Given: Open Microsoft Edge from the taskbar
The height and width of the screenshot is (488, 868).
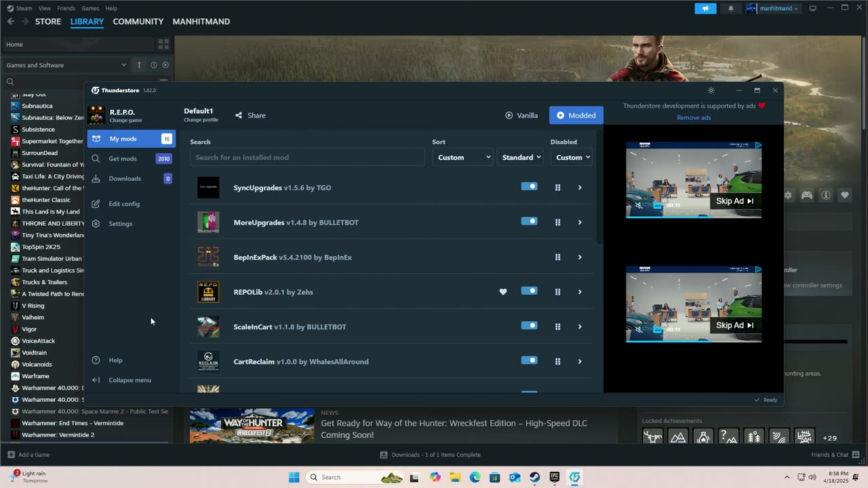Looking at the screenshot, I should click(475, 477).
